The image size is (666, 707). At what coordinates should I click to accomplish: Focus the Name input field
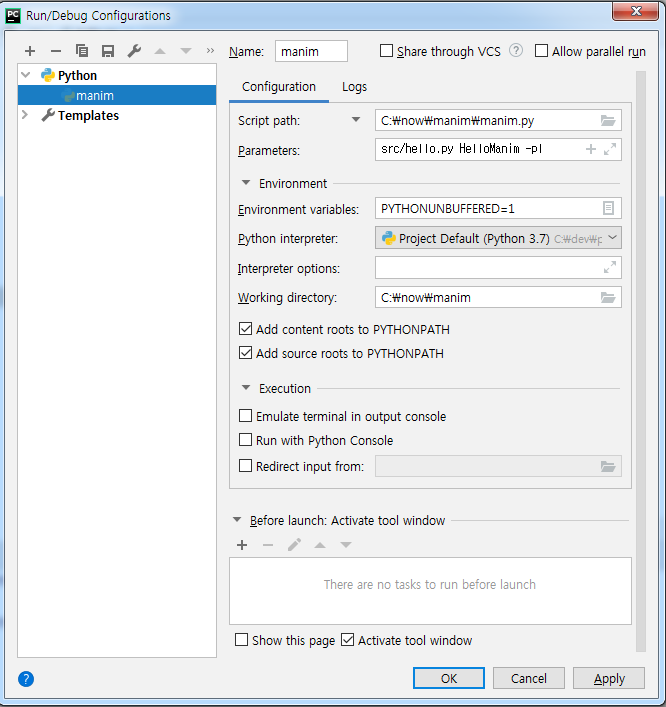[311, 51]
